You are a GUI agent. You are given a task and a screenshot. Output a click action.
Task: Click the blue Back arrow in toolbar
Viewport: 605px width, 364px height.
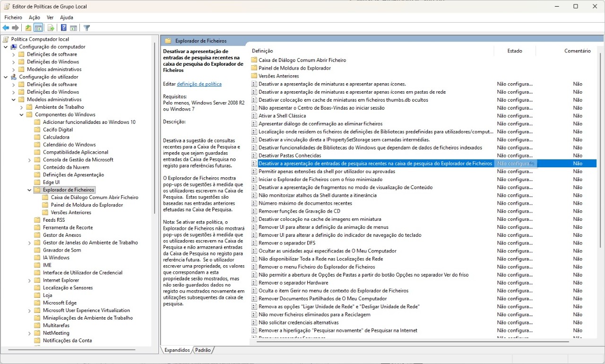tap(6, 28)
